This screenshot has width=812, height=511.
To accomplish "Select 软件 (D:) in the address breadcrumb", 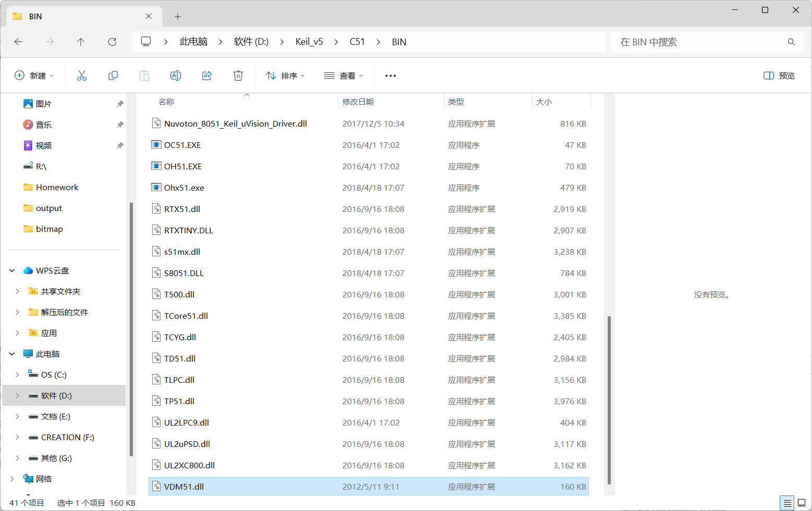I will (251, 42).
